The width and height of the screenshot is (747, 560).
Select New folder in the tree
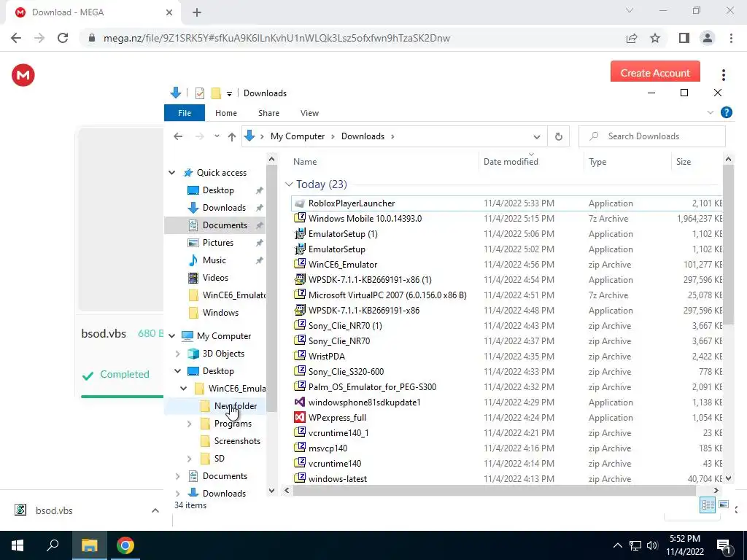[235, 406]
